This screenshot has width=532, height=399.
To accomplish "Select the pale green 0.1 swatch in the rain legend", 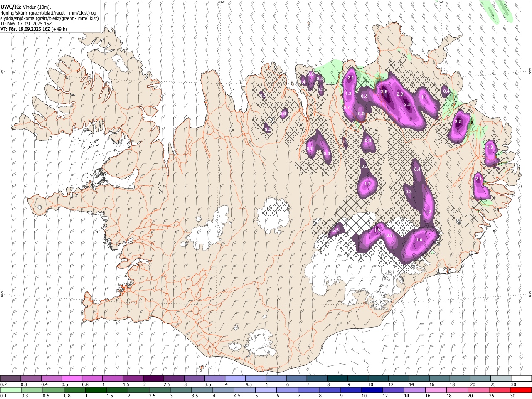I will pos(11,390).
